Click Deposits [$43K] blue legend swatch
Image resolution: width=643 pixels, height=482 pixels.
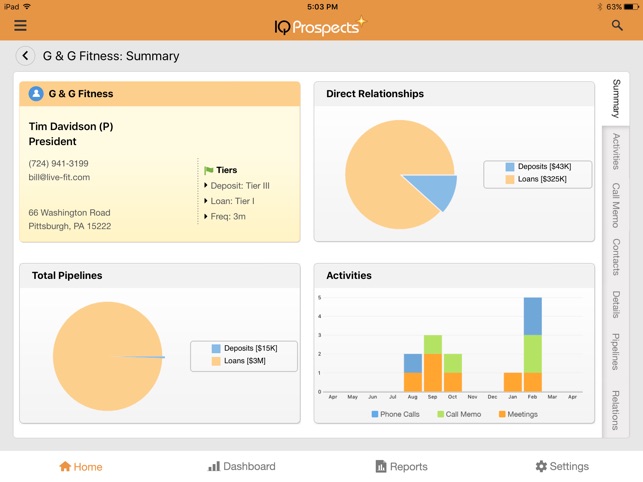[x=510, y=167]
